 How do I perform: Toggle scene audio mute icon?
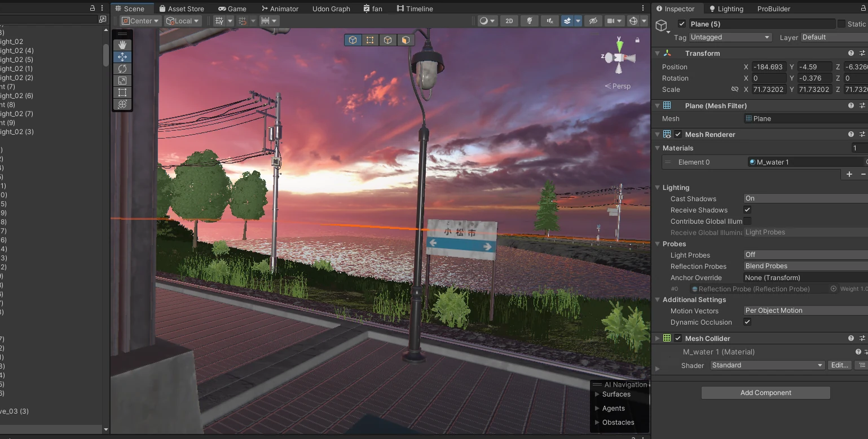(x=549, y=21)
